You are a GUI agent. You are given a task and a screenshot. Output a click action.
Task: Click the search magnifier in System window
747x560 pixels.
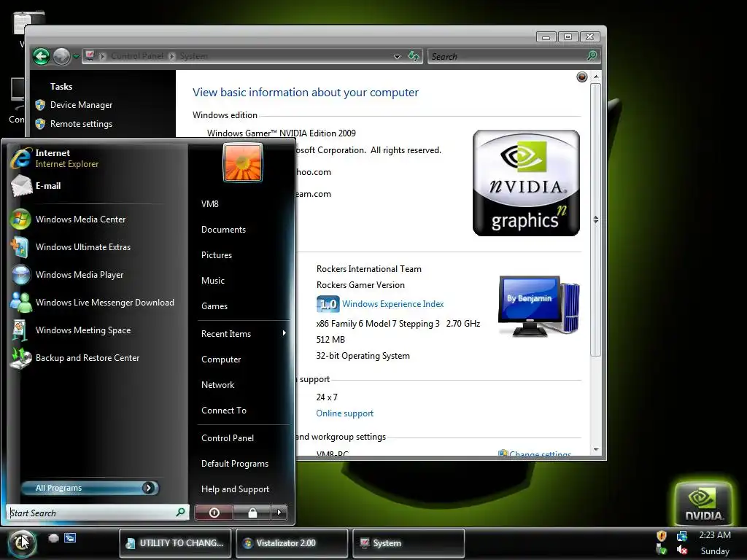[592, 56]
